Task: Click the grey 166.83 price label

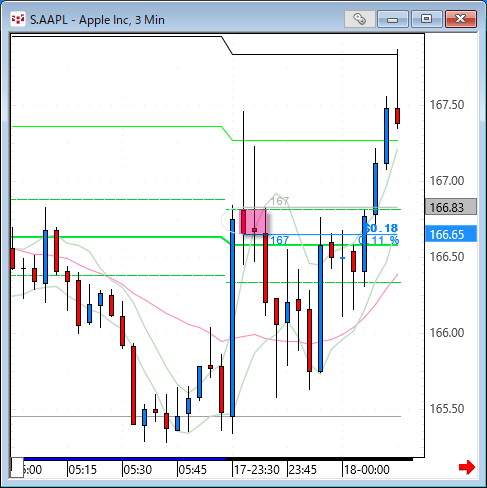Action: point(451,207)
